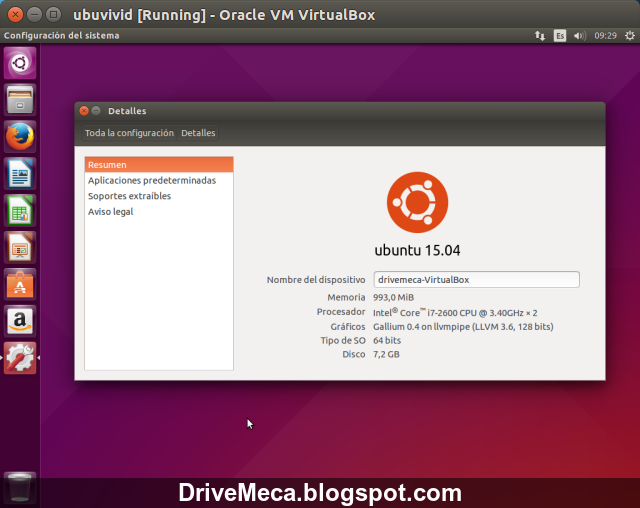Click the processor value Intel Core i7-2600
Viewport: 640px width, 508px height.
pos(455,313)
